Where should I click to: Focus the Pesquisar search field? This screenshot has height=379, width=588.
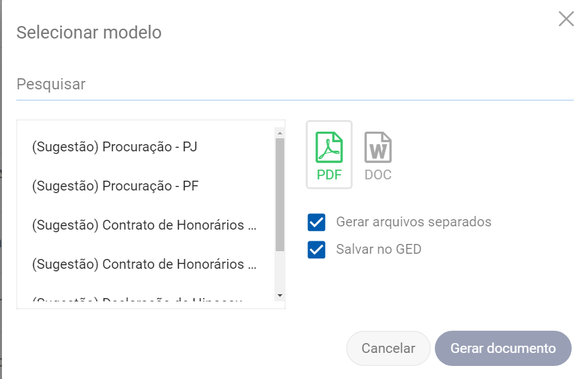[295, 85]
